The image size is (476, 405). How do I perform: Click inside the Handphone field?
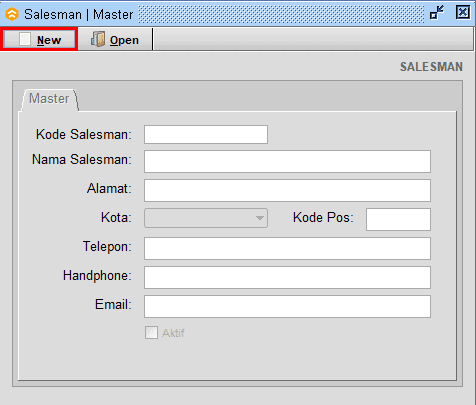point(287,277)
